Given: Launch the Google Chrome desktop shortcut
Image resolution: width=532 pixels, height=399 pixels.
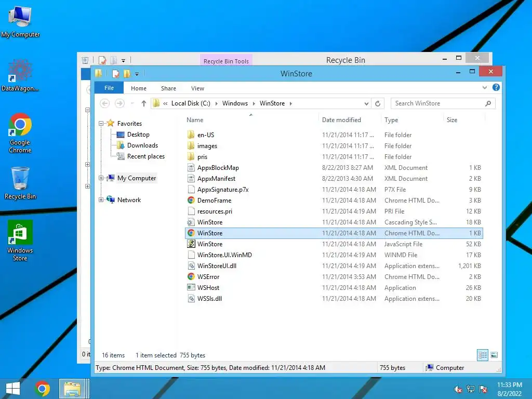Looking at the screenshot, I should tap(20, 132).
